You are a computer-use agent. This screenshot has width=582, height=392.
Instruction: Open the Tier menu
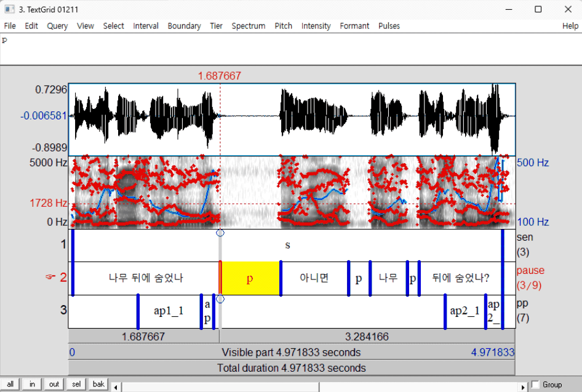pyautogui.click(x=216, y=26)
